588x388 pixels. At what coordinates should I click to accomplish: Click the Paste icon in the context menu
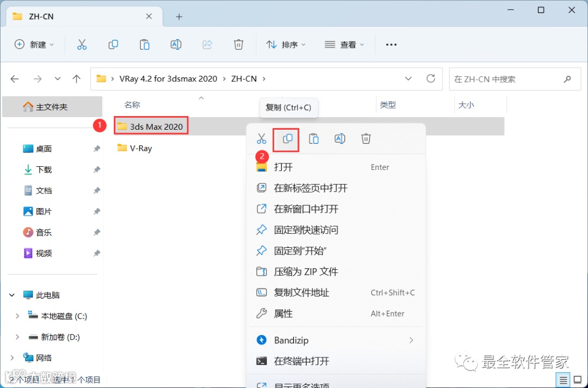(314, 139)
